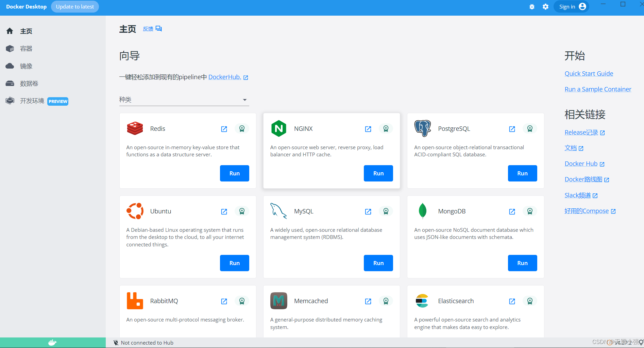
Task: Open the Elasticsearch external link icon
Action: (512, 301)
